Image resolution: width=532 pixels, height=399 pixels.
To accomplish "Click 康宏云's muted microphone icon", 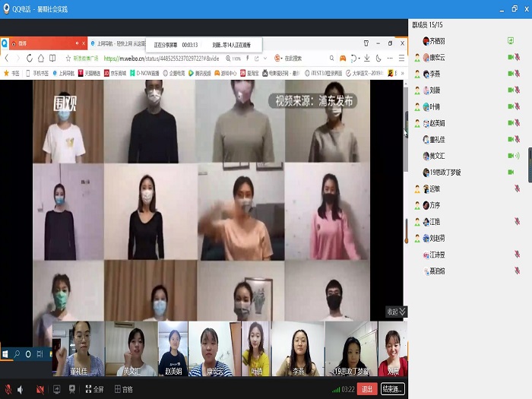I will (518, 57).
